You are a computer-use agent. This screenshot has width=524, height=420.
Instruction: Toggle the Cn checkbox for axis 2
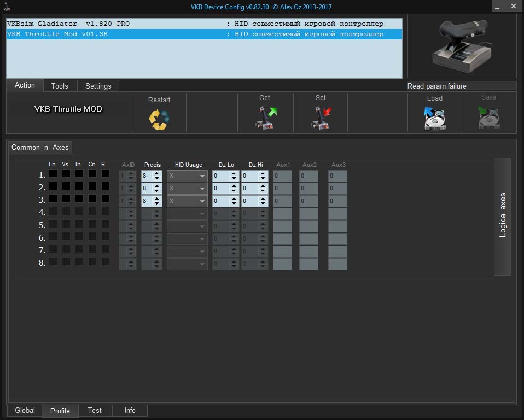coord(92,186)
